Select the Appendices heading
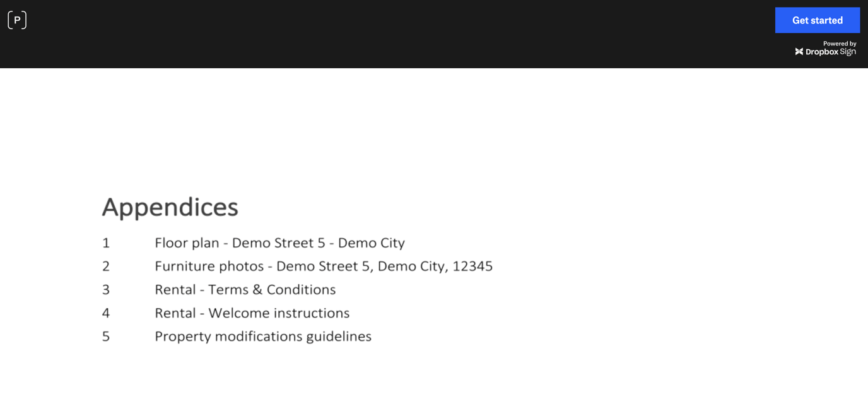This screenshot has height=396, width=868. 169,207
